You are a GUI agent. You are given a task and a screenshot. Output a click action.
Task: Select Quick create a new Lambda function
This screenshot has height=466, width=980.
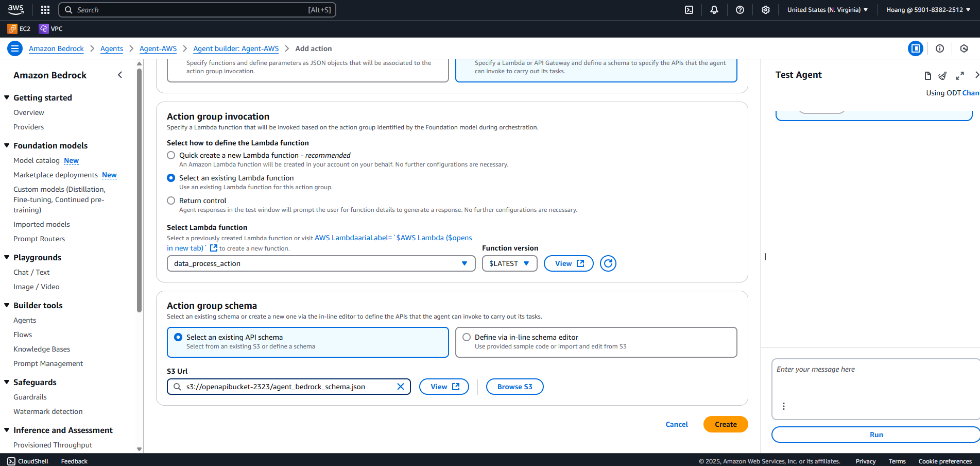[x=171, y=155]
